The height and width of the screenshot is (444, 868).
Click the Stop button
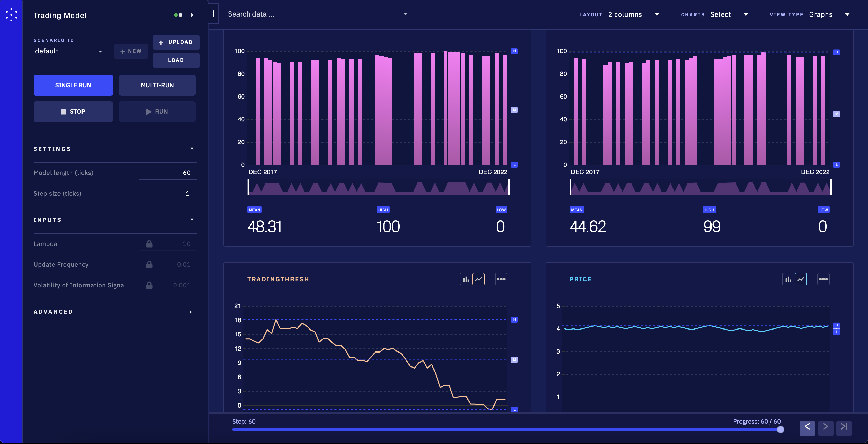(x=73, y=111)
